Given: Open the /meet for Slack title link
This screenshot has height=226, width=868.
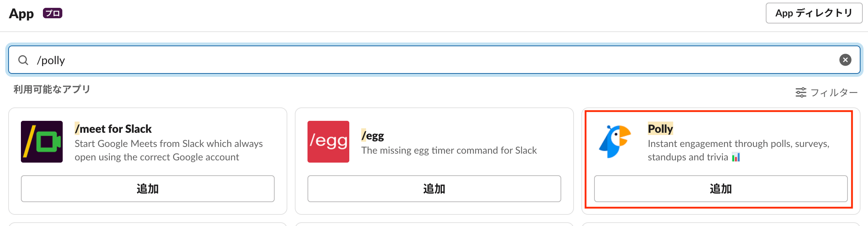Looking at the screenshot, I should point(113,129).
